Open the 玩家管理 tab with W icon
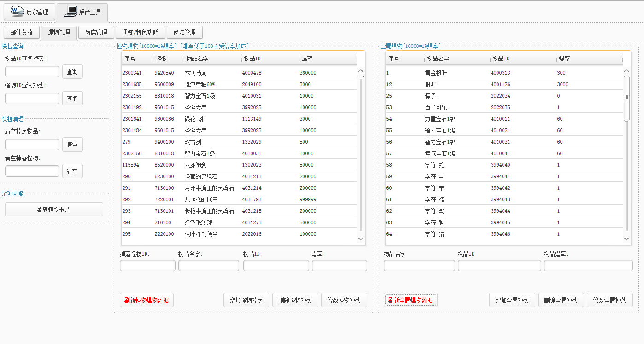 tap(29, 12)
